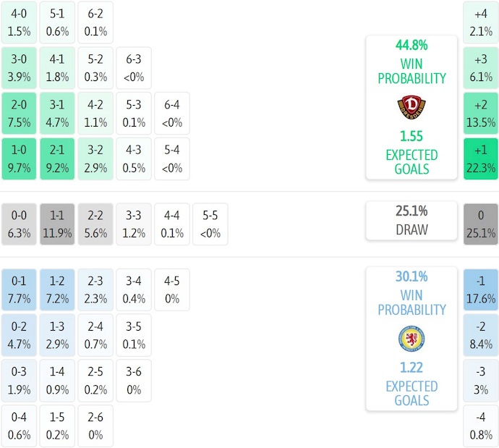Select the 5-5 draw tile
Screen dimensions: 499x448
(x=210, y=224)
